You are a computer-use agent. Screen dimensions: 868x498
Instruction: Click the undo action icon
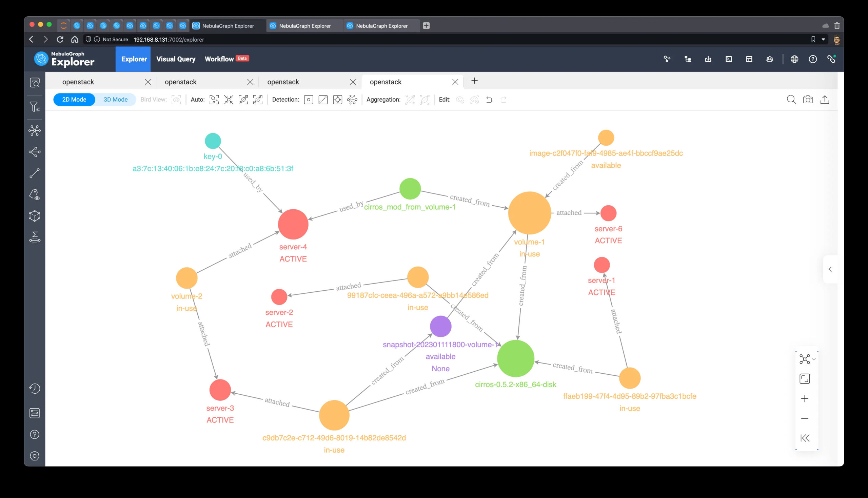[x=489, y=100]
